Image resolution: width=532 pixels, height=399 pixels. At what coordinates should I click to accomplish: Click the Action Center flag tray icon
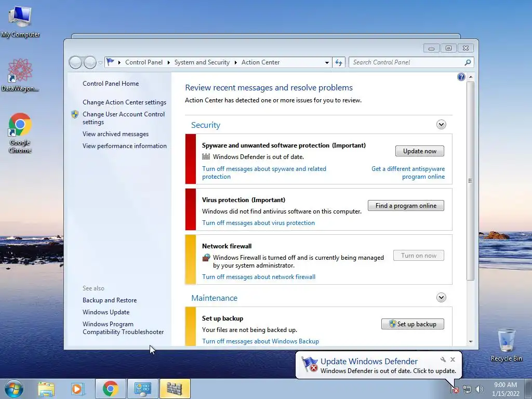tap(455, 389)
